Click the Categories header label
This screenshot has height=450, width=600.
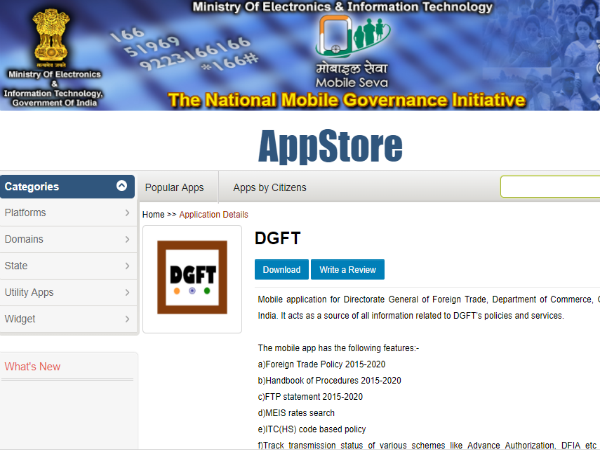click(x=32, y=186)
